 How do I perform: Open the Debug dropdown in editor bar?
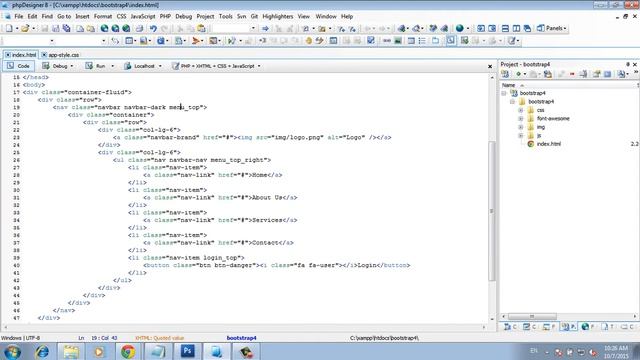pyautogui.click(x=72, y=66)
